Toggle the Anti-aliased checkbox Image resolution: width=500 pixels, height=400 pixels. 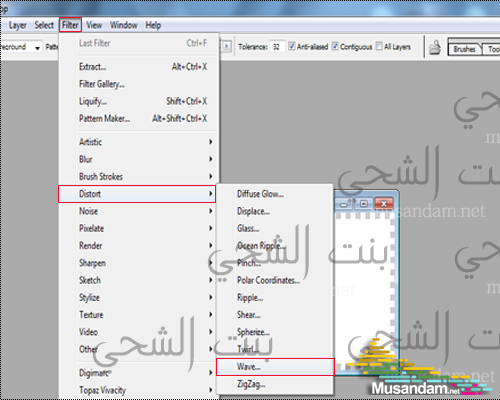pos(292,46)
